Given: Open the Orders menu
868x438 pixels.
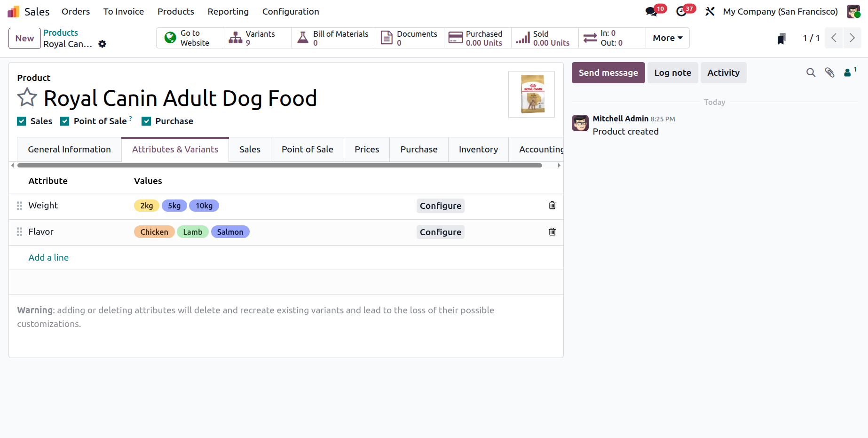Looking at the screenshot, I should [x=76, y=11].
